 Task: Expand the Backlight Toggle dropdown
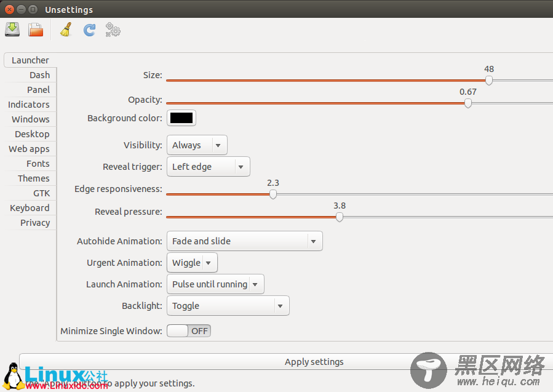228,306
